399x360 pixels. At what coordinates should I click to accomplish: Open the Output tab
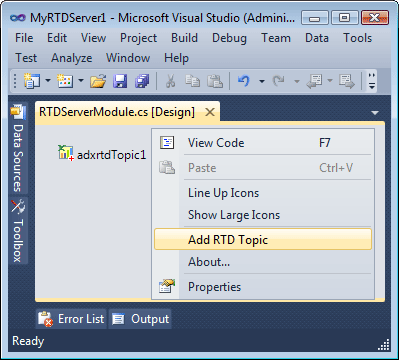tap(140, 319)
